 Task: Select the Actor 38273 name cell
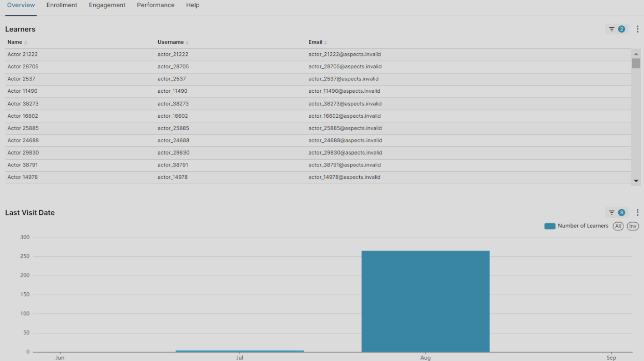(x=23, y=104)
